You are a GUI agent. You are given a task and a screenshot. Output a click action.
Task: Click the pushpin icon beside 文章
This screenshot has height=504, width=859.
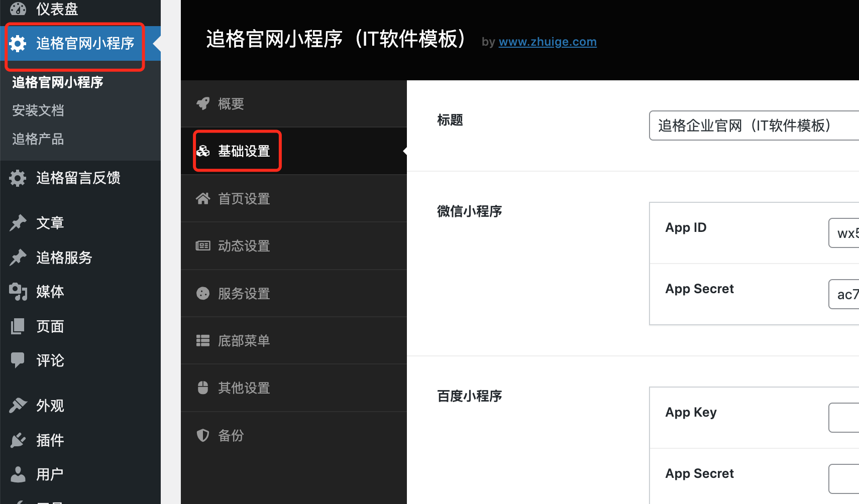(18, 222)
